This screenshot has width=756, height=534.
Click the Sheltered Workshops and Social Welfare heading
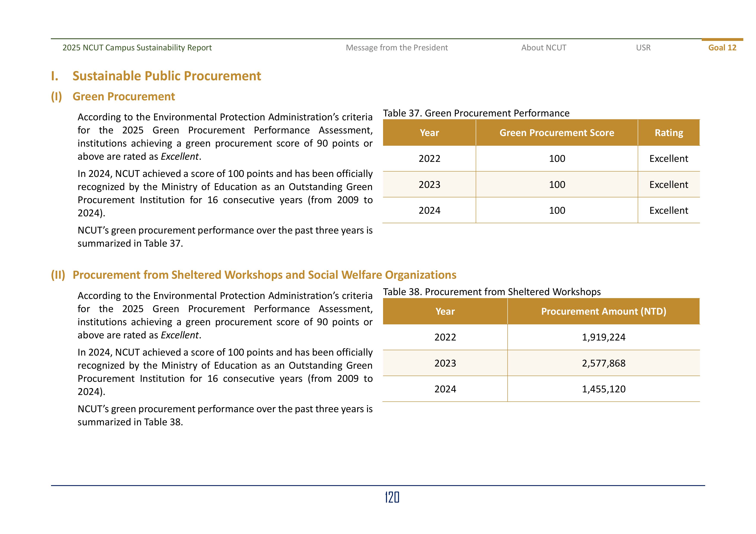tap(264, 275)
